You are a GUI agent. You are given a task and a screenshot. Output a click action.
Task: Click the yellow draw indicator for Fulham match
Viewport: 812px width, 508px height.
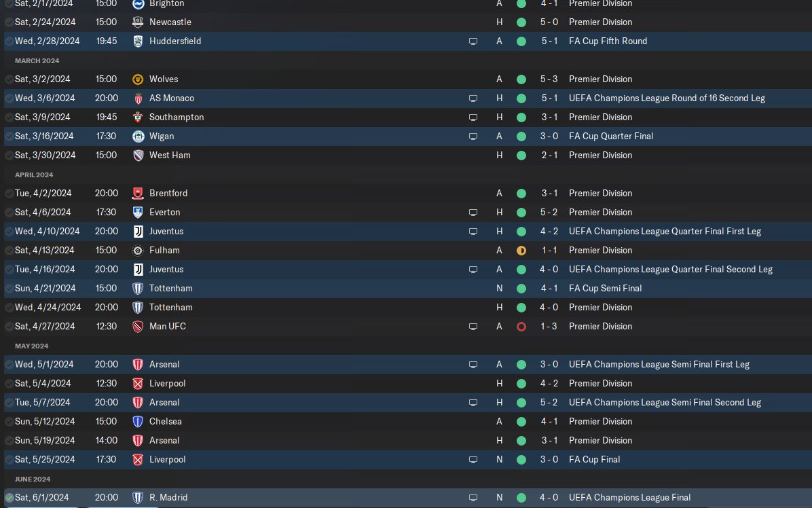tap(521, 251)
